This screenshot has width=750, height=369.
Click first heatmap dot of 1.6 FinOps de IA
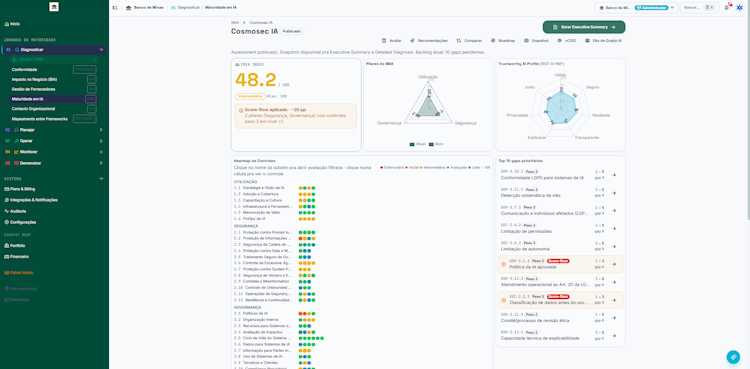pos(300,219)
